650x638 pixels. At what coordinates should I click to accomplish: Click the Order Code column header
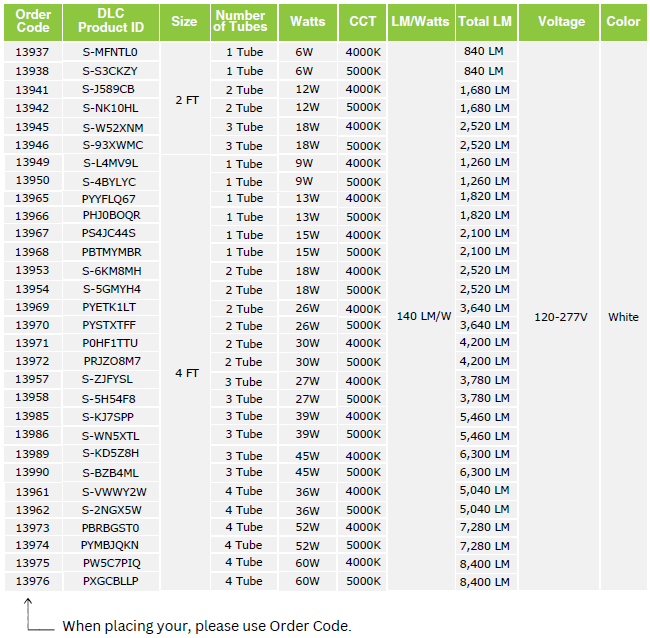click(33, 22)
